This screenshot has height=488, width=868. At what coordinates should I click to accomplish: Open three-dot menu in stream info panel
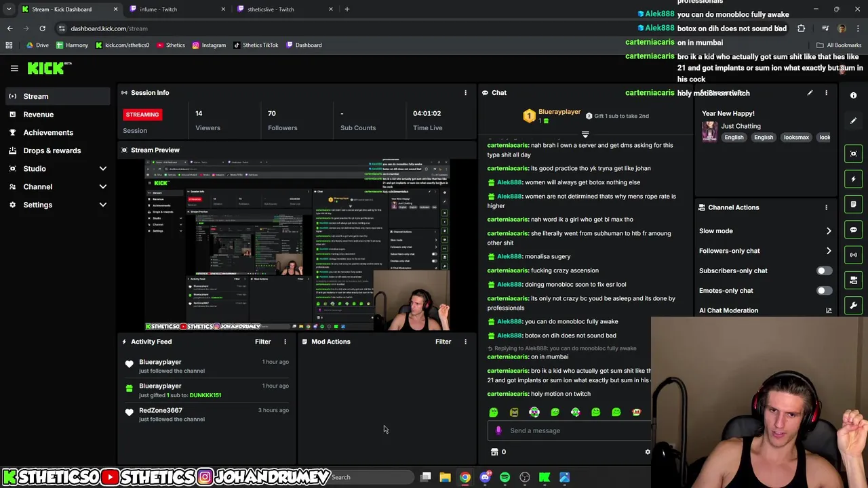pyautogui.click(x=826, y=93)
